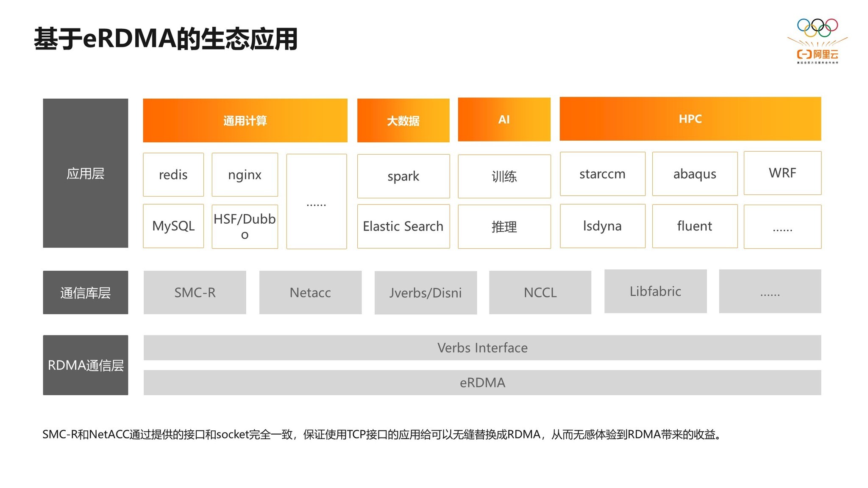This screenshot has width=868, height=488.
Task: Select the nginx application box
Action: pos(245,175)
